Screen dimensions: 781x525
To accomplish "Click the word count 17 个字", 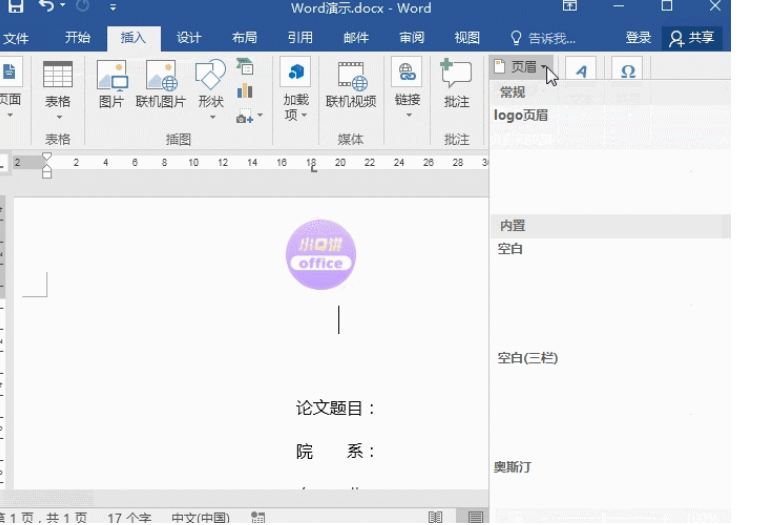I will 129,518.
